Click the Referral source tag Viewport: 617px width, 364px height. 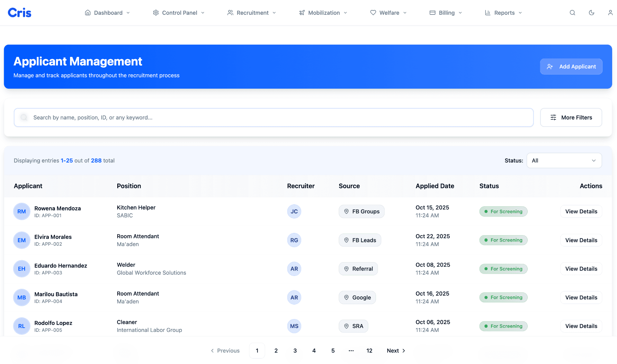(x=358, y=269)
